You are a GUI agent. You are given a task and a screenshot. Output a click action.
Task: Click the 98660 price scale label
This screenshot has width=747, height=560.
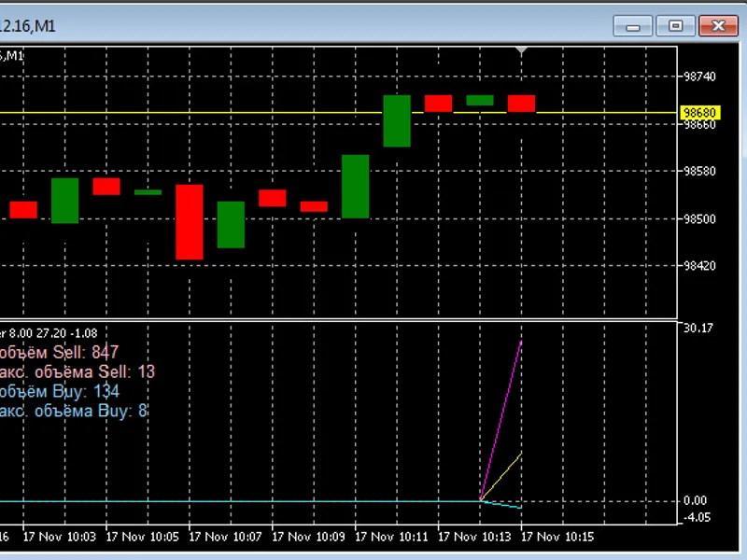(699, 125)
